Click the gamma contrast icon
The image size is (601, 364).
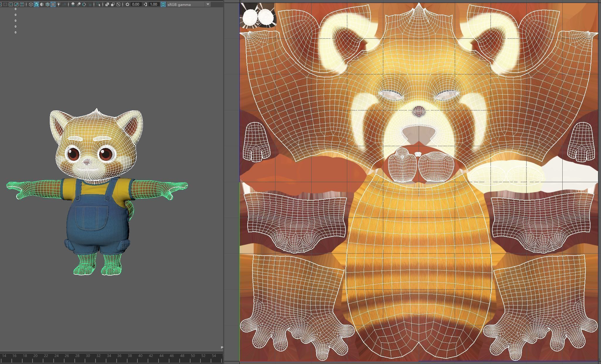pos(145,4)
